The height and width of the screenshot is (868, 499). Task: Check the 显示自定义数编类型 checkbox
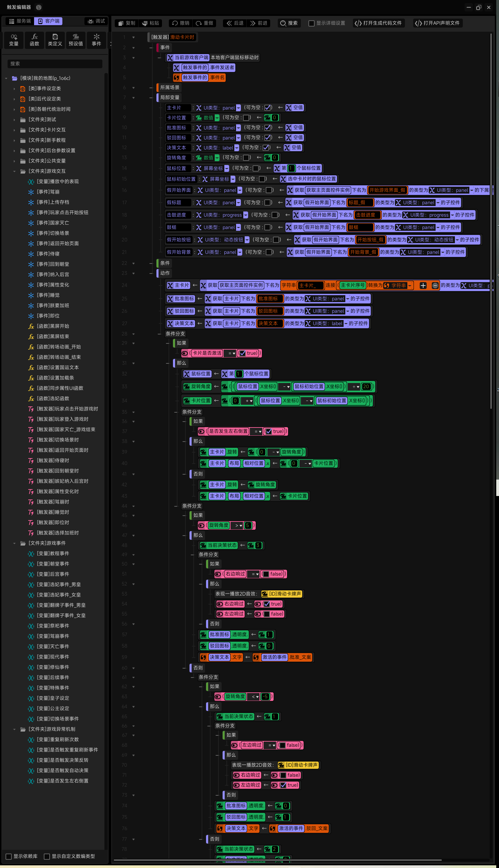coord(47,856)
